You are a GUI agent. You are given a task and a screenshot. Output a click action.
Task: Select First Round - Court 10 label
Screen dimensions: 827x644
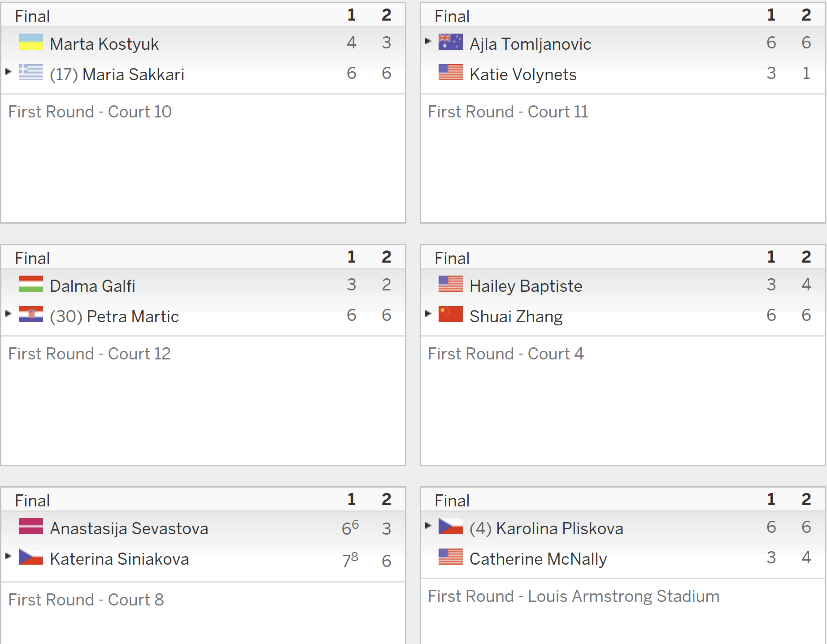(90, 112)
